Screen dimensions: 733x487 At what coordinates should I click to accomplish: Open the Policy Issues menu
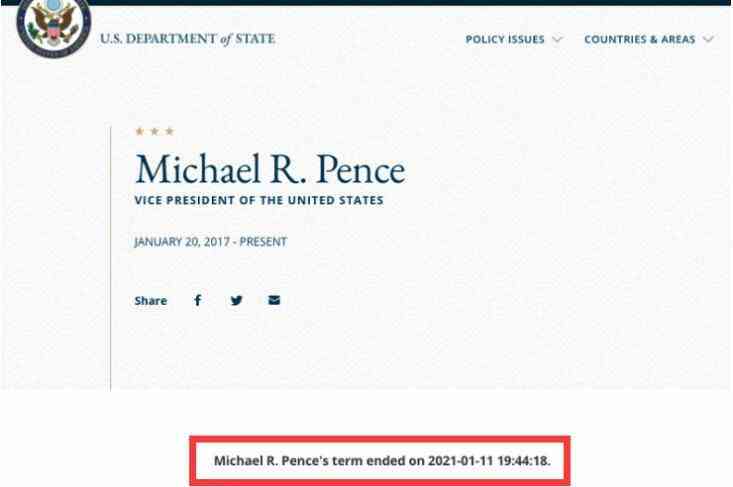coord(505,40)
